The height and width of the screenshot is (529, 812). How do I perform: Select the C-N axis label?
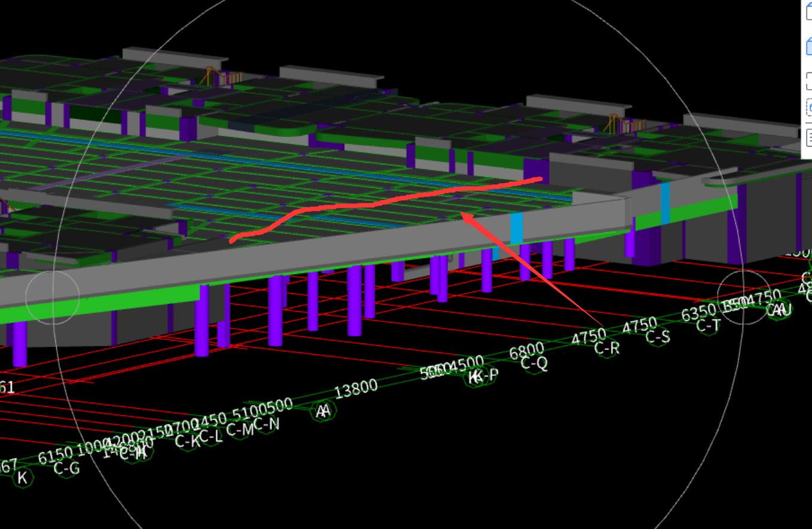[x=266, y=424]
